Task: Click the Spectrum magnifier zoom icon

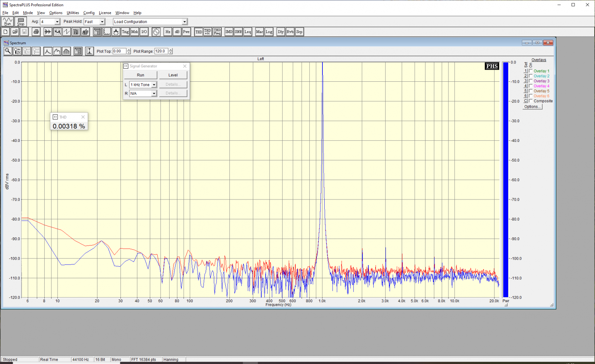Action: click(x=8, y=51)
